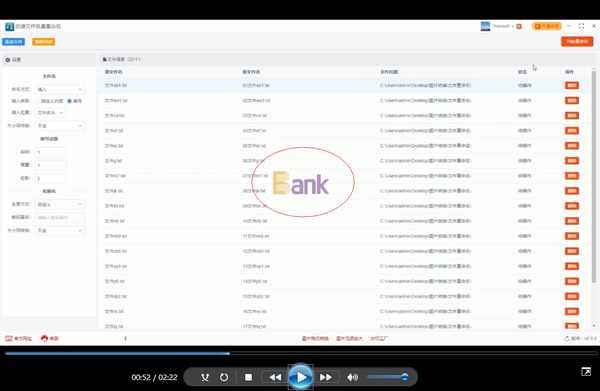
Task: Delete the row with new name 05
Action: click(572, 146)
